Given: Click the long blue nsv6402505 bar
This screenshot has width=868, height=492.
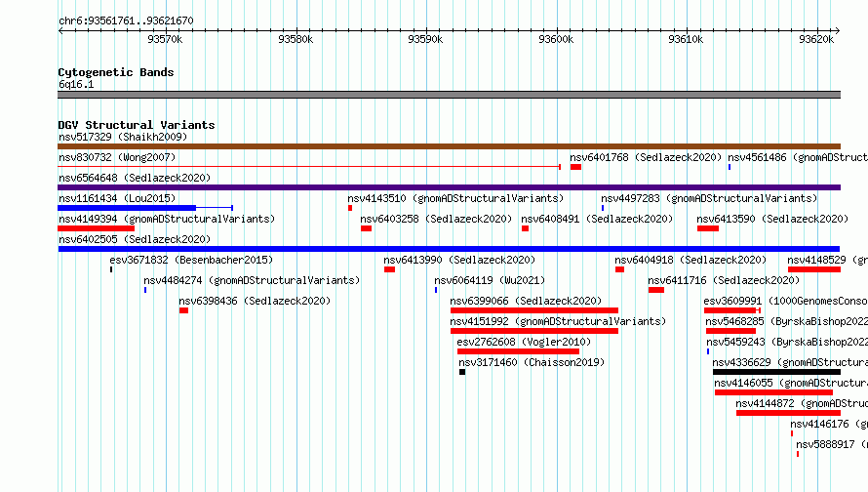Looking at the screenshot, I should pyautogui.click(x=449, y=249).
